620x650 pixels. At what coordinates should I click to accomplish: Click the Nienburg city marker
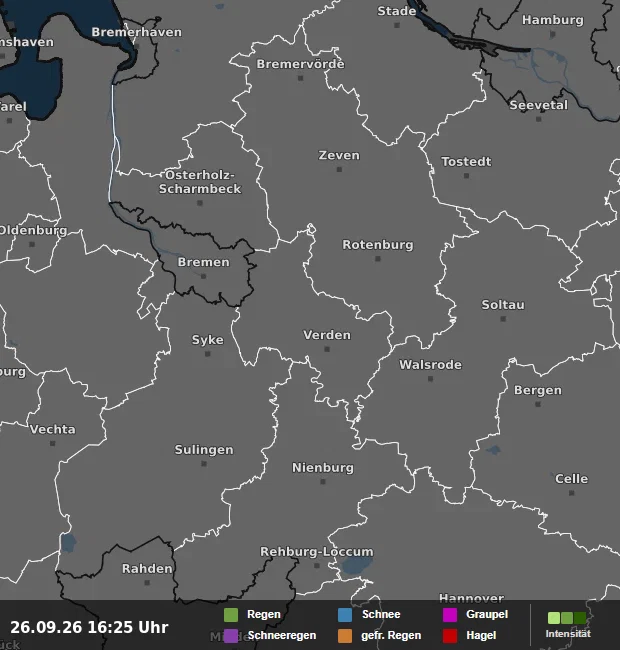point(323,481)
